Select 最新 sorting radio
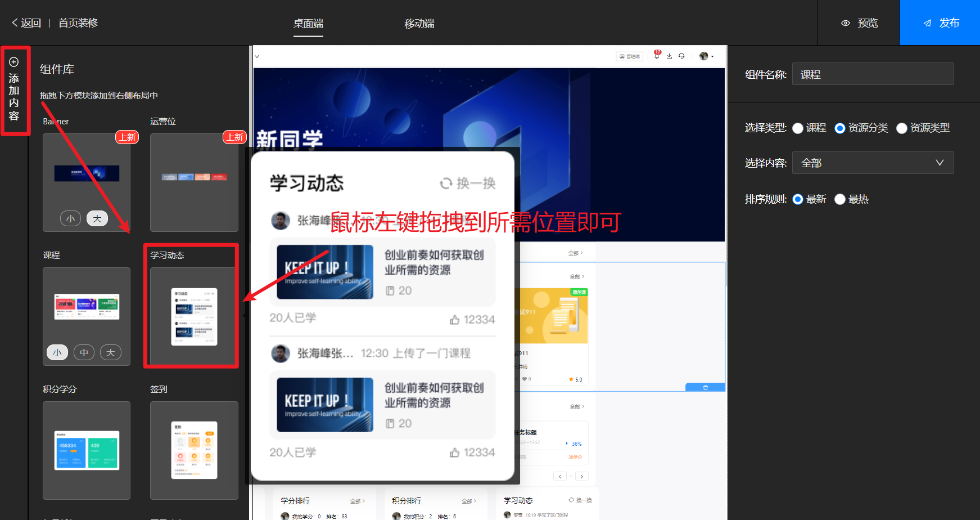The height and width of the screenshot is (520, 980). pyautogui.click(x=798, y=199)
